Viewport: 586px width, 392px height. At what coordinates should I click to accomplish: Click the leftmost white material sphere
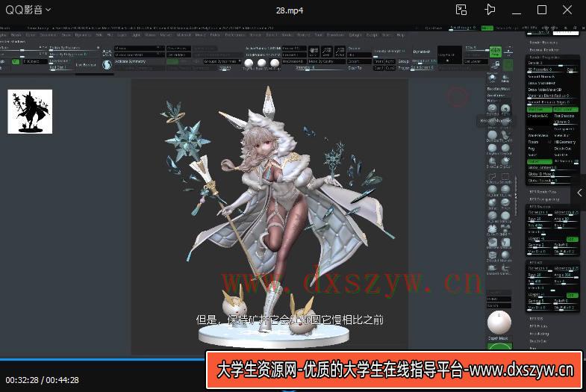click(x=249, y=63)
